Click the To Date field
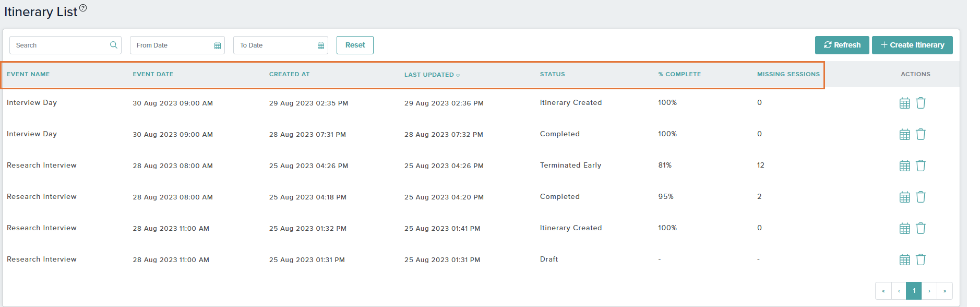This screenshot has height=307, width=980. pyautogui.click(x=281, y=45)
